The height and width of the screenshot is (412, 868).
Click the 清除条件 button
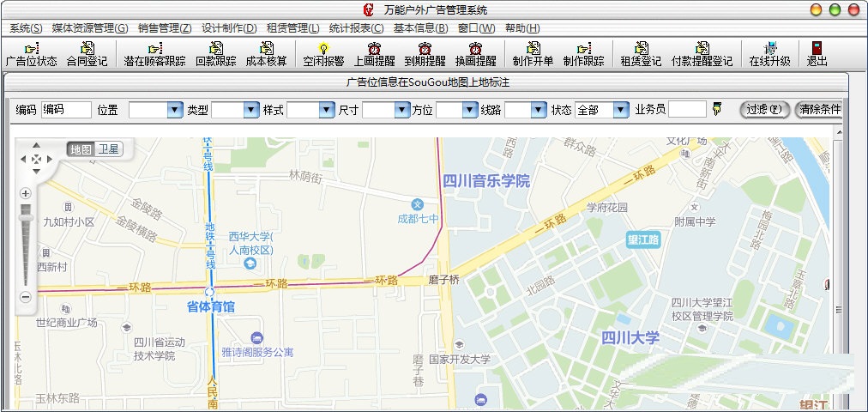click(x=820, y=109)
